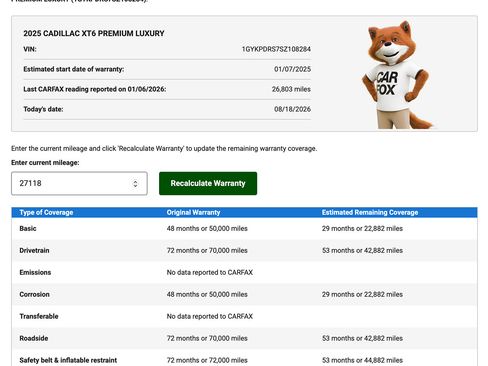488x366 pixels.
Task: Click the Corrosion coverage row label
Action: click(34, 295)
